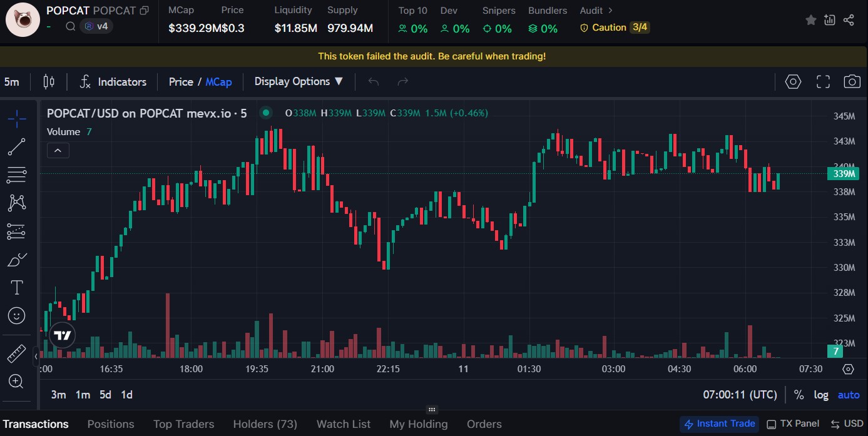Select the ruler measure tool

pos(17,353)
